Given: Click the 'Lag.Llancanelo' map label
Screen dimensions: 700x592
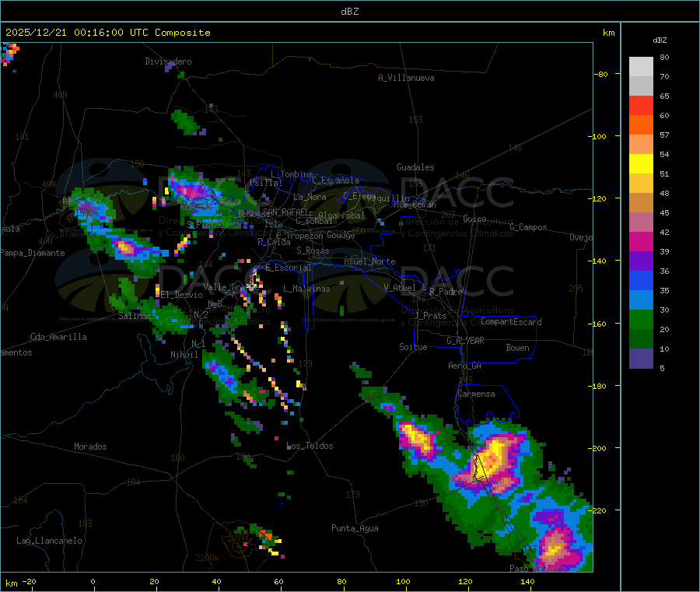Looking at the screenshot, I should point(50,541).
